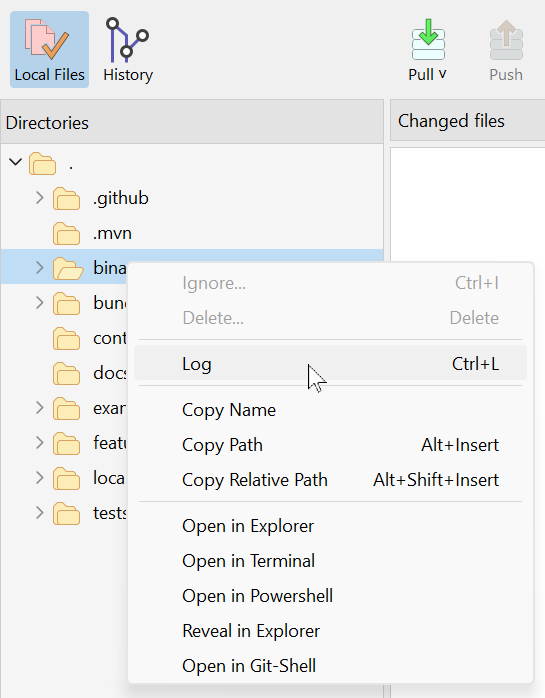Screen dimensions: 545x698
Task: Open the Pull dropdown arrow
Action: 442,74
